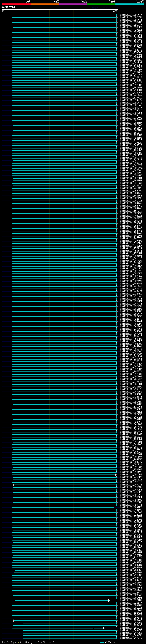Select hit label UniRef100_B7FHZ5
Screen dimensions: 146x644
(131, 98)
